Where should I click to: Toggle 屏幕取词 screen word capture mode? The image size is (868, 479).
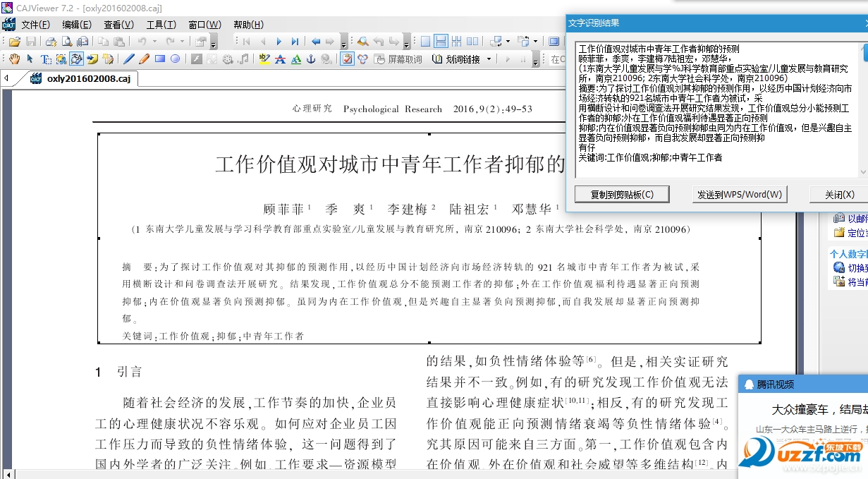[x=398, y=59]
